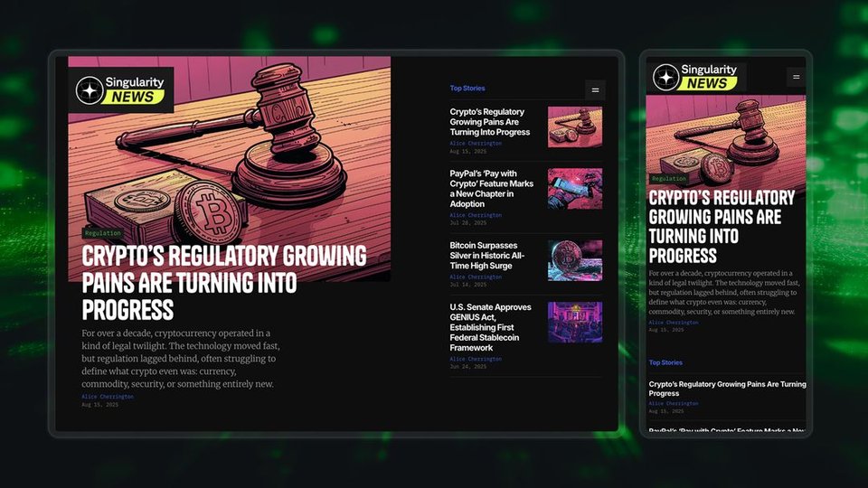Click Alice Cherrington under the PayPal story
The height and width of the screenshot is (488, 868).
pos(476,215)
